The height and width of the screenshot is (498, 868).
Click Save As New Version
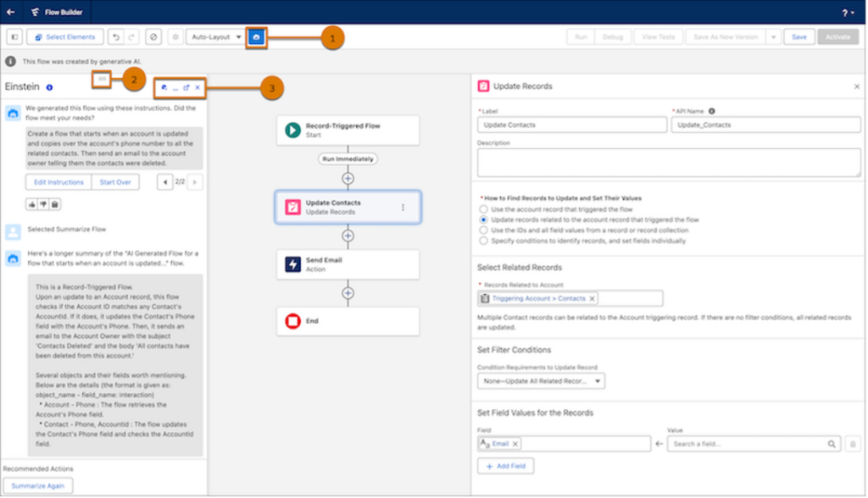pyautogui.click(x=726, y=37)
